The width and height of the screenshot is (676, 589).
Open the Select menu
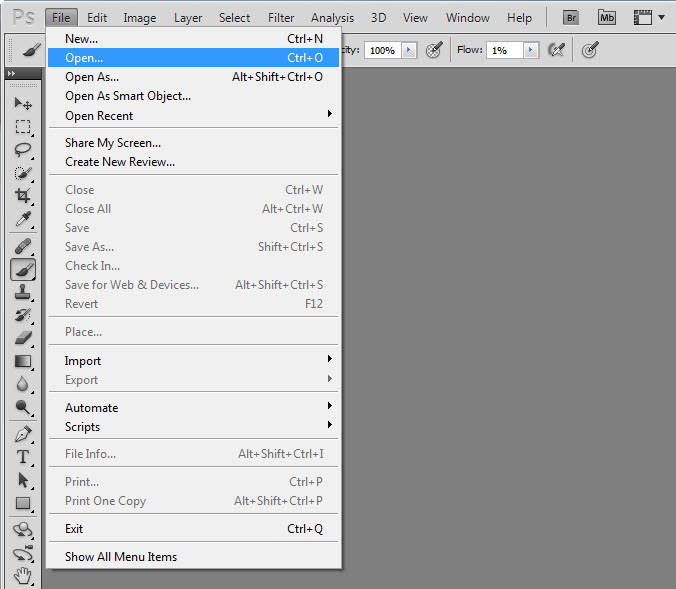pos(234,18)
